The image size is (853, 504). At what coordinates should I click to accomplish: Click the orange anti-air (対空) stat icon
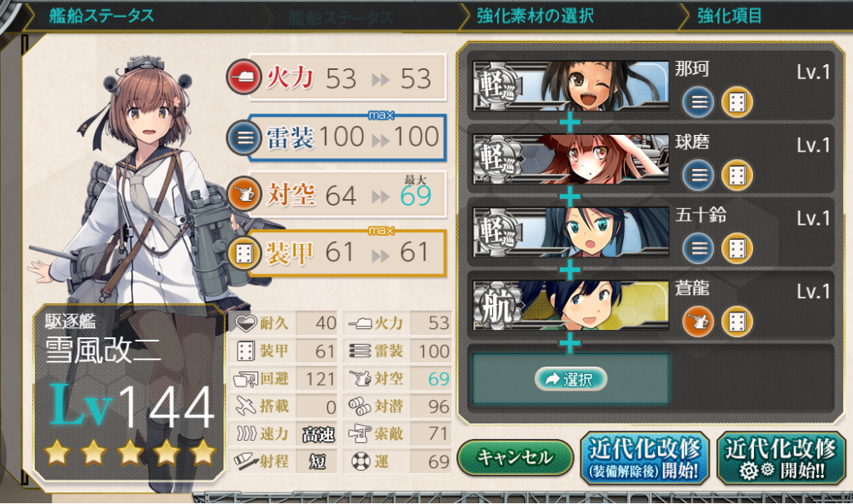click(x=243, y=194)
